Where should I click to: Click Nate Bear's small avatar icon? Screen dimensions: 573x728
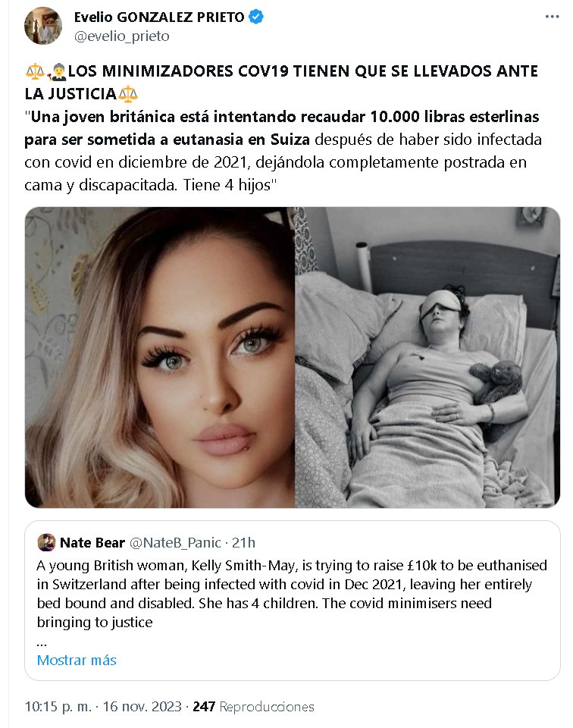click(x=46, y=542)
